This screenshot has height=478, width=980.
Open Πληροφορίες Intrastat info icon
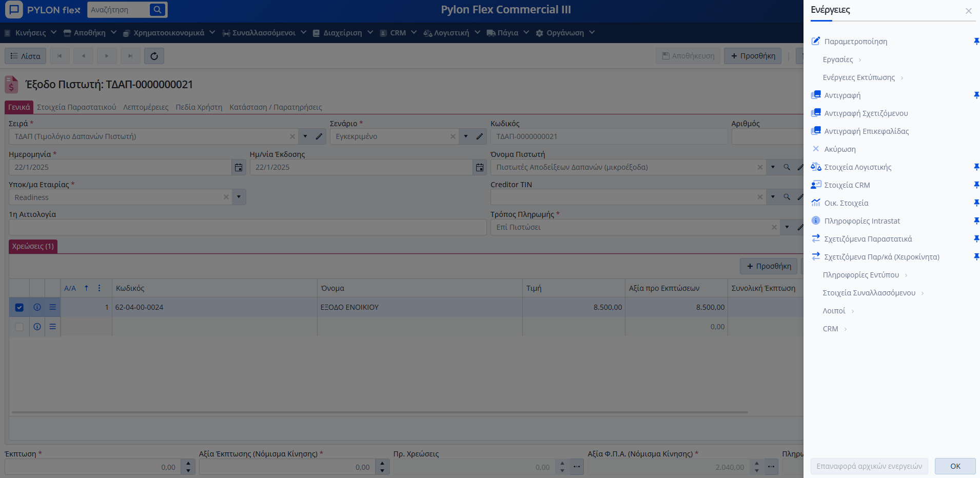pyautogui.click(x=816, y=221)
